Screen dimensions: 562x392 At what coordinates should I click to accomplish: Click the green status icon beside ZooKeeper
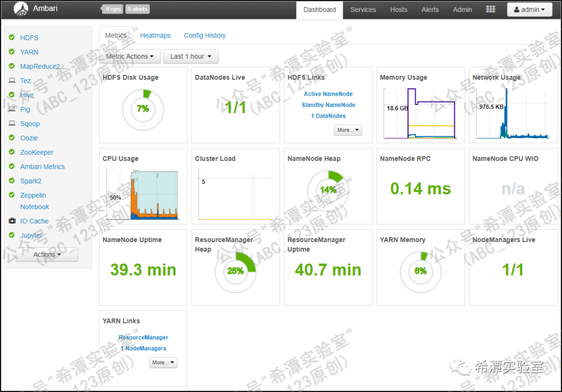point(12,152)
